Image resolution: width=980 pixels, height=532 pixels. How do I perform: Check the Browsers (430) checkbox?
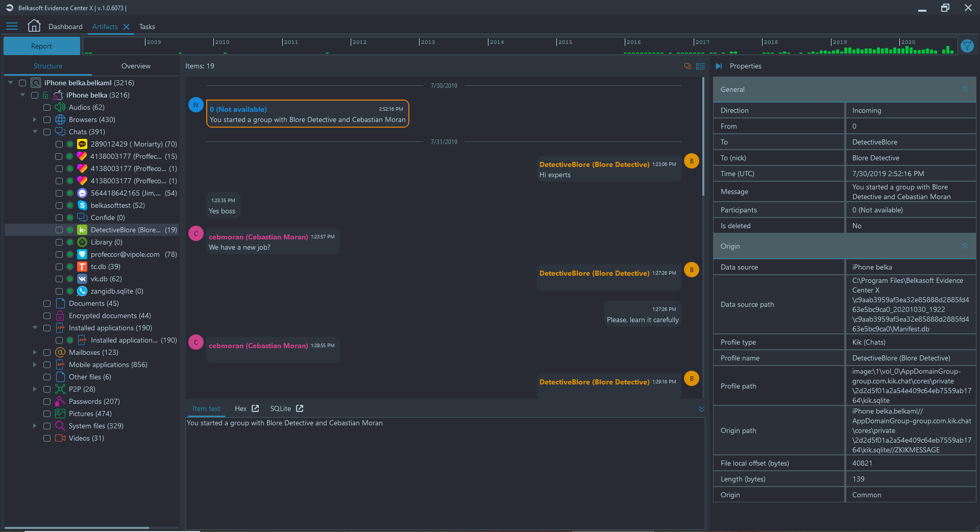pos(47,119)
